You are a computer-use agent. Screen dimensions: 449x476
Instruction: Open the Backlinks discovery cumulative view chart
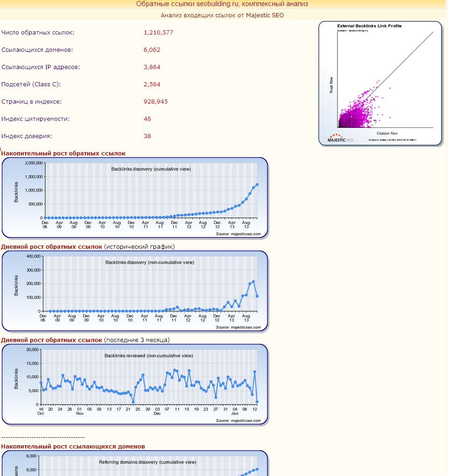[135, 198]
